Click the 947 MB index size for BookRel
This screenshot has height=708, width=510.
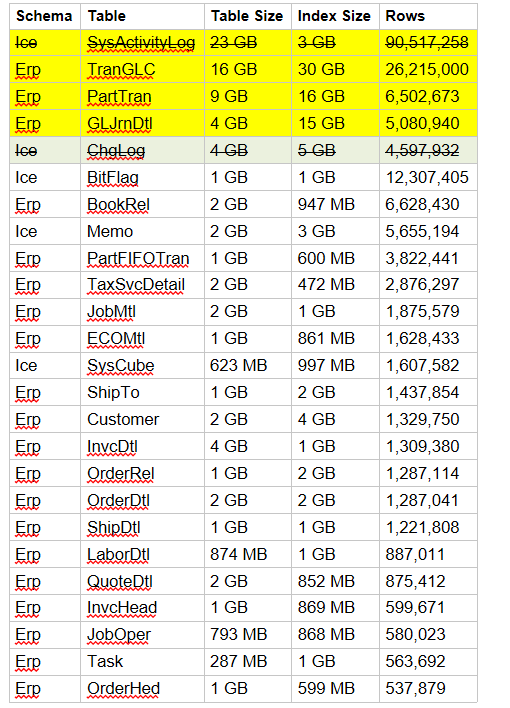pyautogui.click(x=326, y=205)
